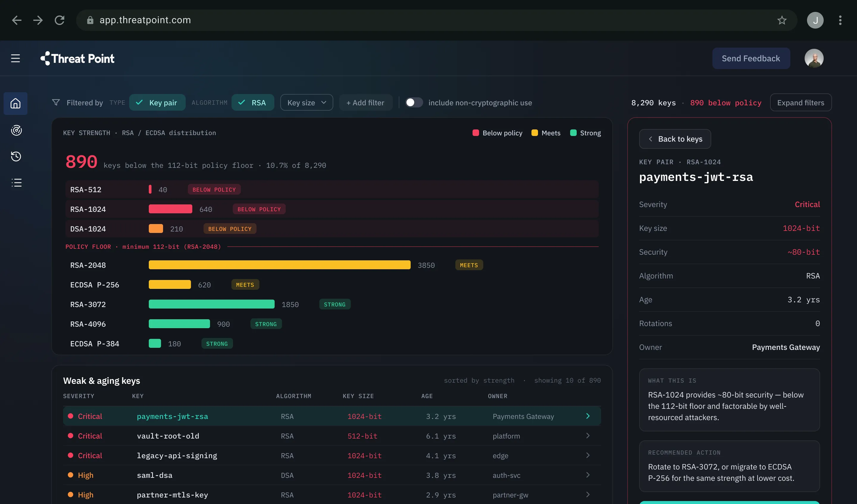Open the history clock sidebar icon
This screenshot has width=857, height=504.
[x=16, y=156]
